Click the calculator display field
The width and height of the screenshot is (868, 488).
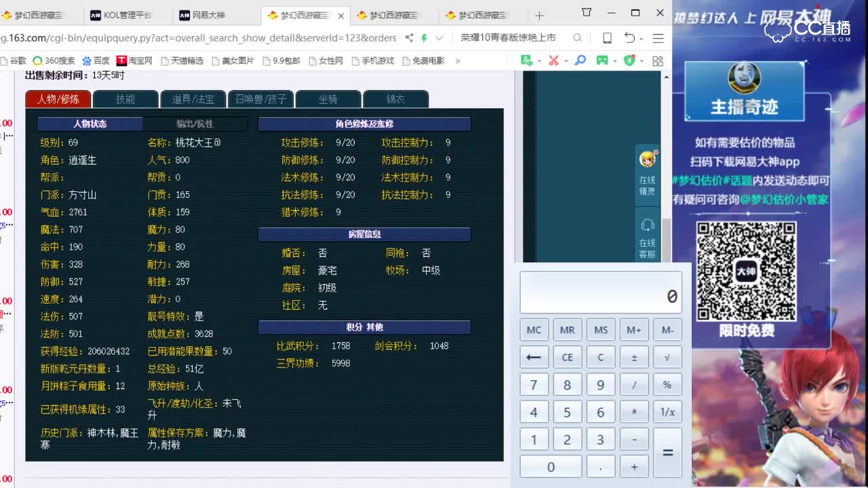(x=601, y=293)
